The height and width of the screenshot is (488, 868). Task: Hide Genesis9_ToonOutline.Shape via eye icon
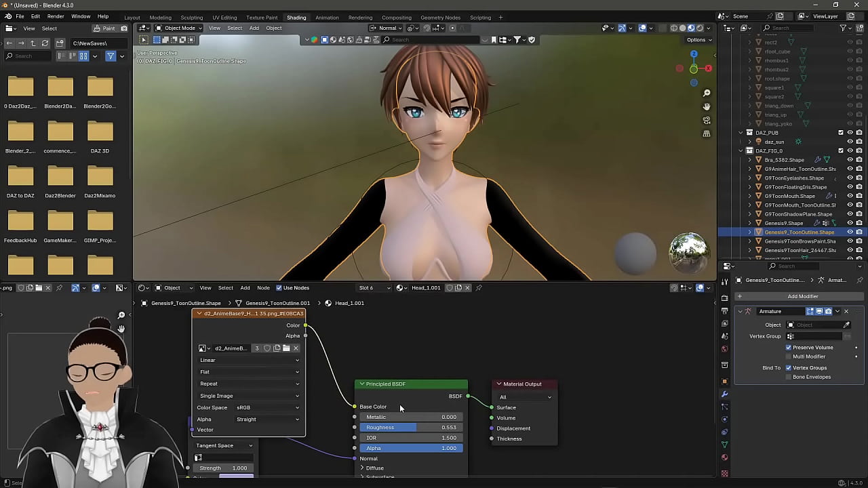click(x=850, y=232)
